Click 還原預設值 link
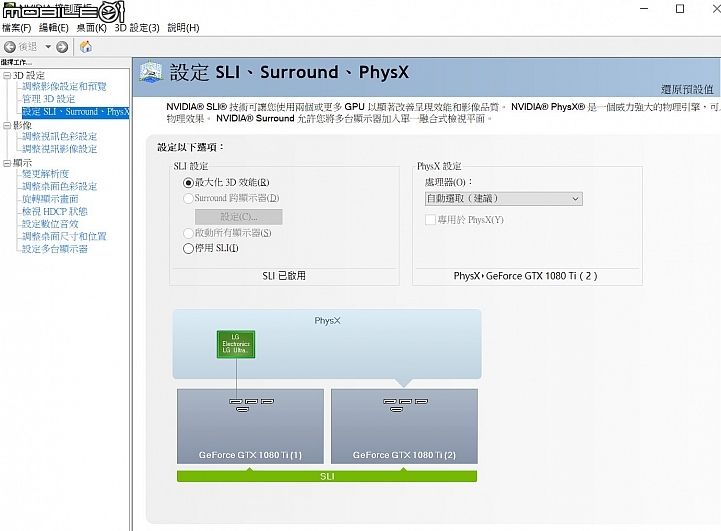721x531 pixels. [687, 89]
